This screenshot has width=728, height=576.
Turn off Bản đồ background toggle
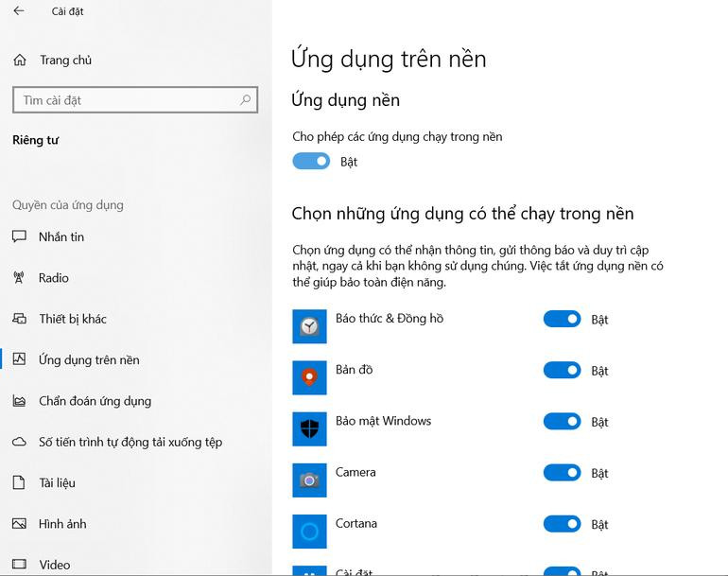tap(562, 371)
